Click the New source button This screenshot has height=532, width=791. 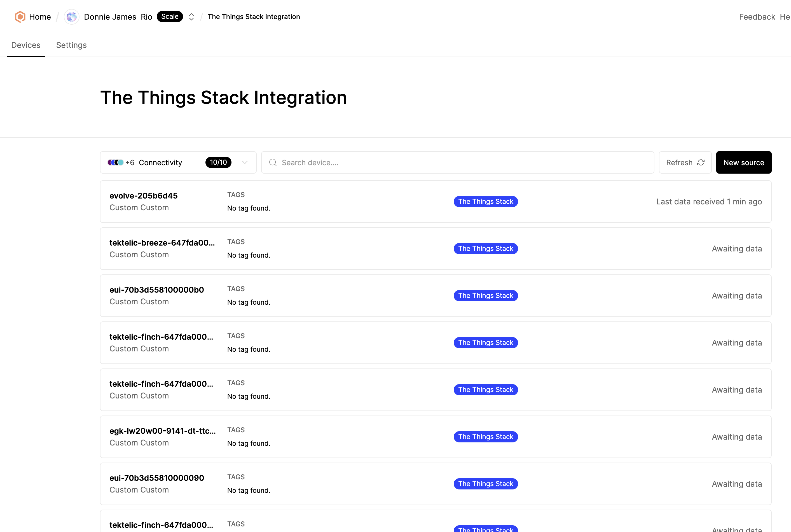pos(743,162)
